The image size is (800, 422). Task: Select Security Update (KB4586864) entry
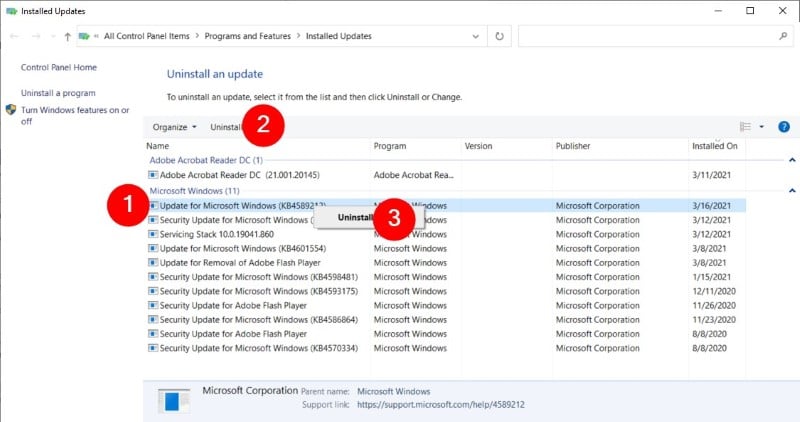(259, 320)
